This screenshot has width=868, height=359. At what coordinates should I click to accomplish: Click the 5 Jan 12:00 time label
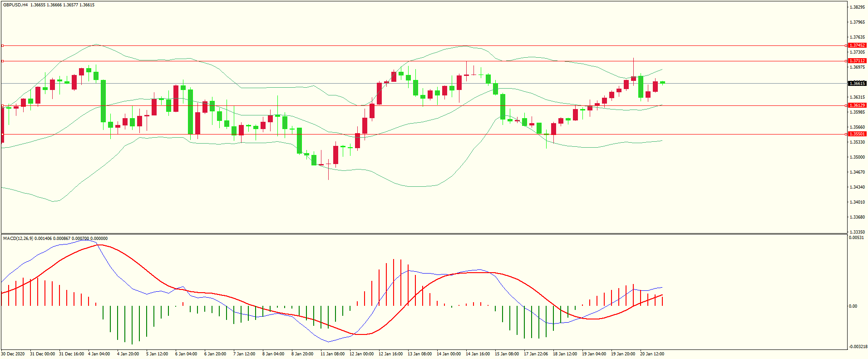point(157,354)
